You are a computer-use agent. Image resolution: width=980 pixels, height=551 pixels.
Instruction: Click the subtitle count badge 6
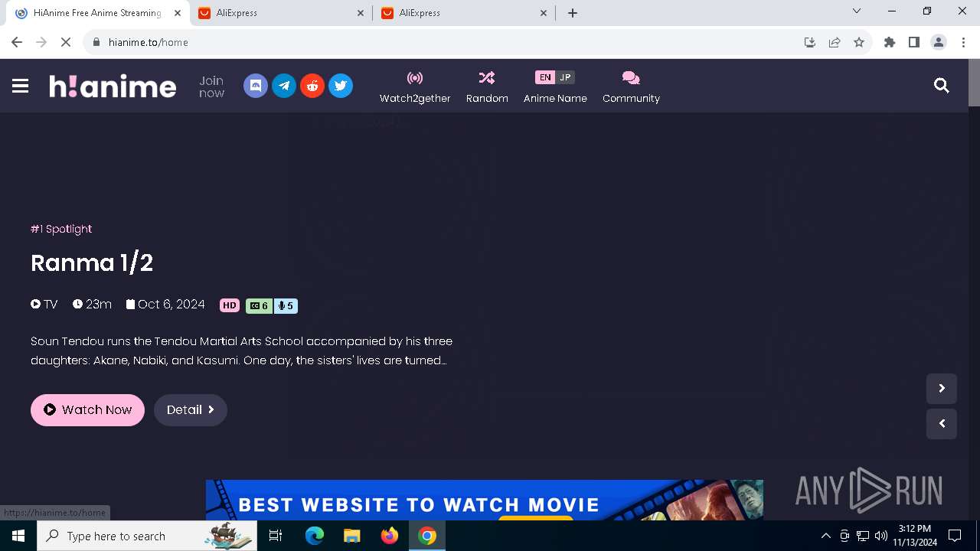click(259, 305)
